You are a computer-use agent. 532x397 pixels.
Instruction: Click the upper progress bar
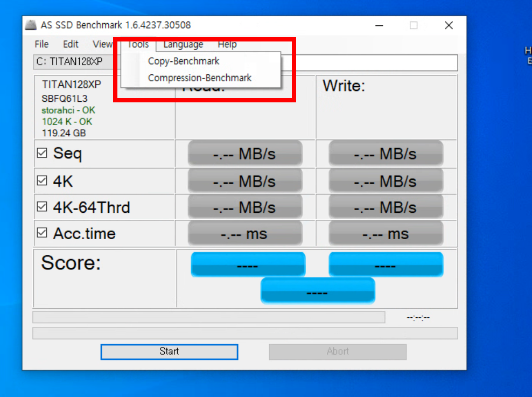pos(209,317)
